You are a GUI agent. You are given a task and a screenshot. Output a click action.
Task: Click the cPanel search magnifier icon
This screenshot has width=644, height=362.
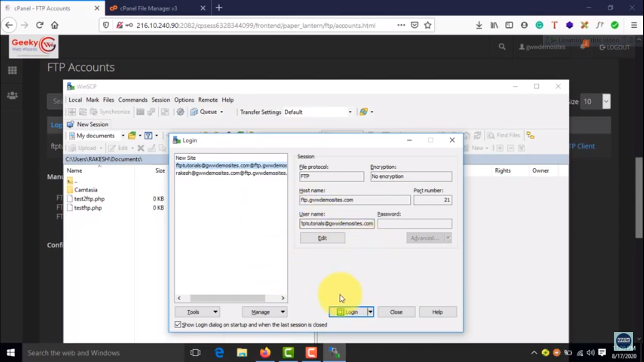tap(502, 47)
